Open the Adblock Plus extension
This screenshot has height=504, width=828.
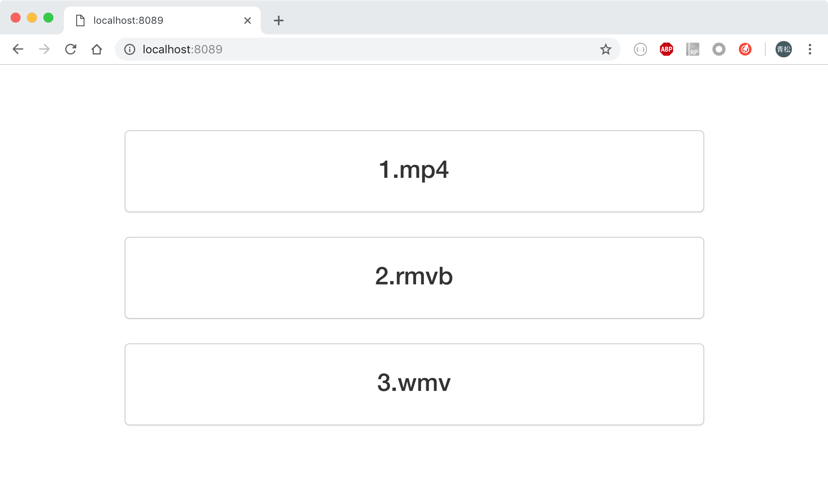666,50
